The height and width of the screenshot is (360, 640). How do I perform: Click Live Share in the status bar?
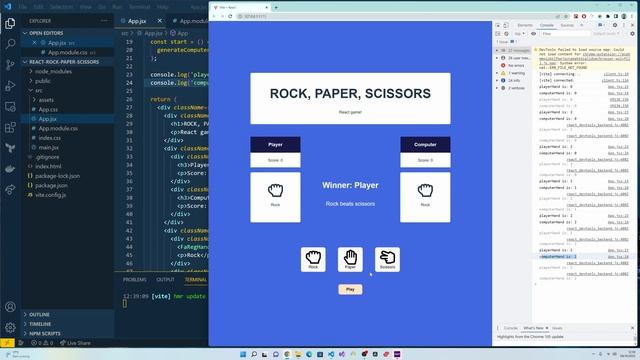pos(76,343)
